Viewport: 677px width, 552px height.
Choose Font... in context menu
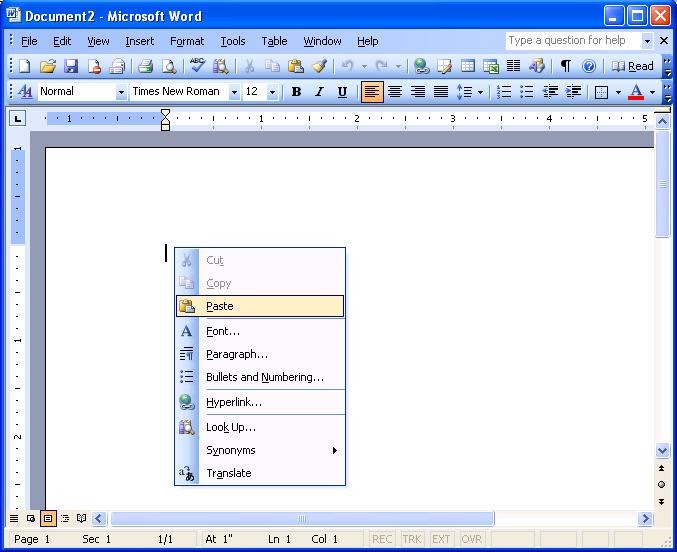[260, 331]
